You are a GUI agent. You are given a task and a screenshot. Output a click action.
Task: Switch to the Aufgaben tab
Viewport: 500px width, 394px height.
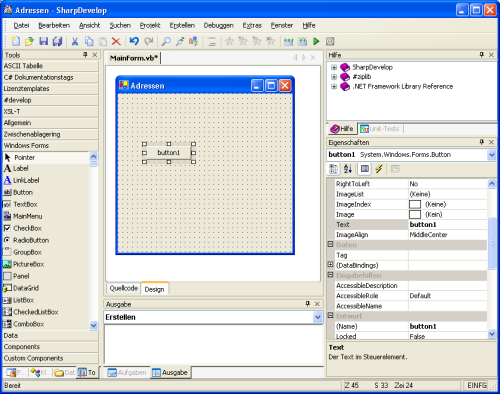[x=127, y=372]
